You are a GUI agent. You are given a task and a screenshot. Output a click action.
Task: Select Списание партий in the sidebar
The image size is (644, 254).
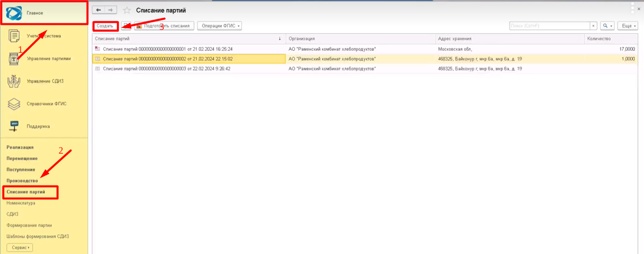point(26,192)
